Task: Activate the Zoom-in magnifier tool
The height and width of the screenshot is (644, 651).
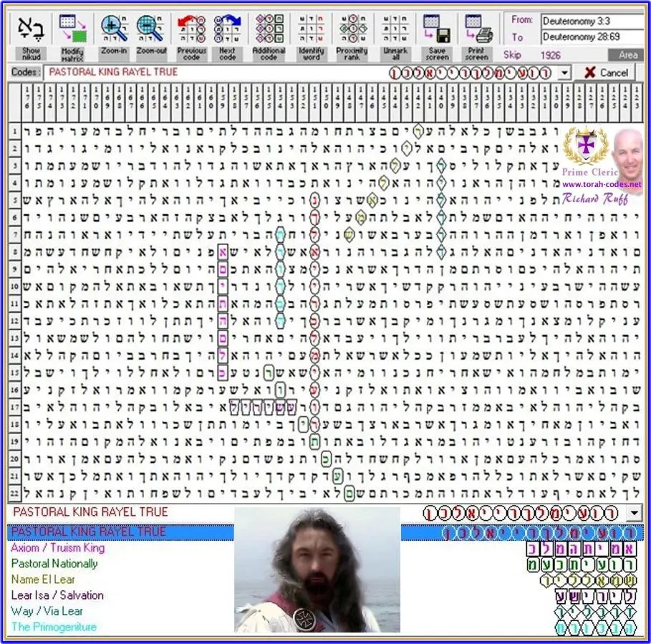Action: pyautogui.click(x=114, y=37)
